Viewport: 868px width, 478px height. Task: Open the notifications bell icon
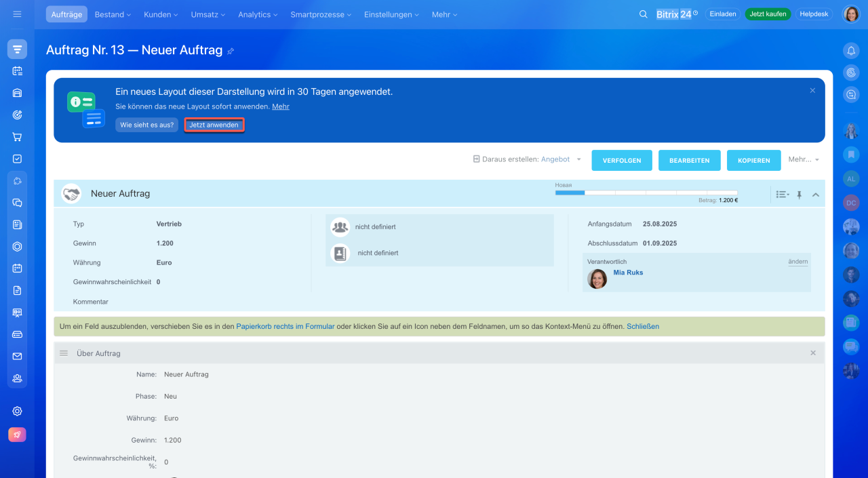tap(851, 50)
